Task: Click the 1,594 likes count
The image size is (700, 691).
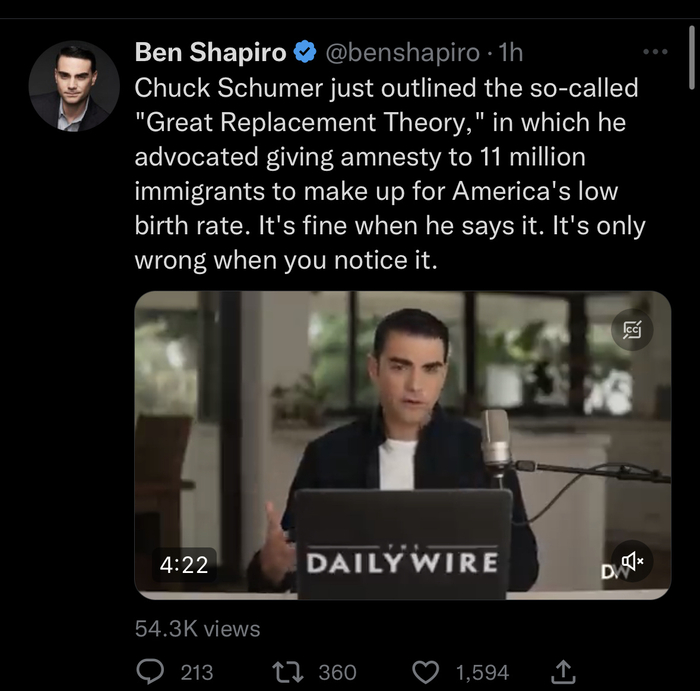Action: pyautogui.click(x=482, y=672)
